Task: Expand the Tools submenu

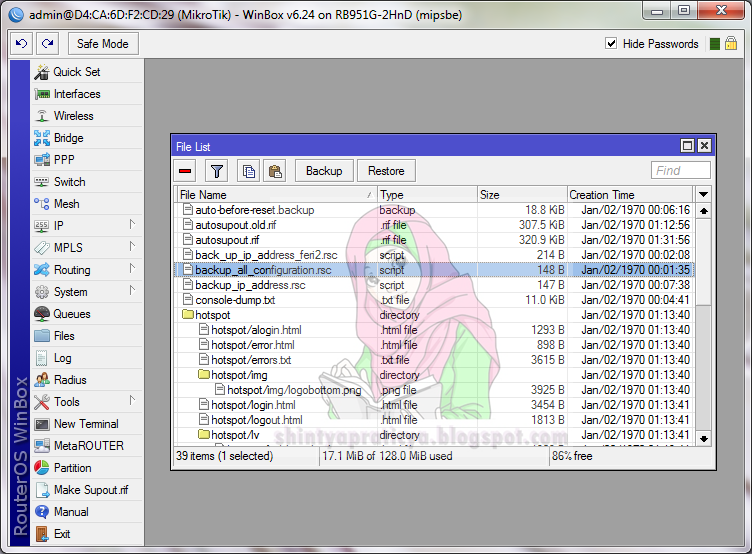Action: pyautogui.click(x=132, y=401)
